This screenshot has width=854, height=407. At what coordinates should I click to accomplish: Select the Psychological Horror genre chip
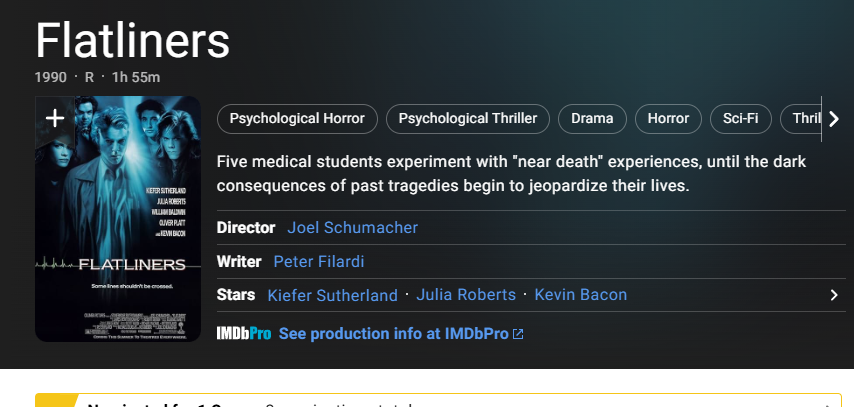(x=297, y=119)
